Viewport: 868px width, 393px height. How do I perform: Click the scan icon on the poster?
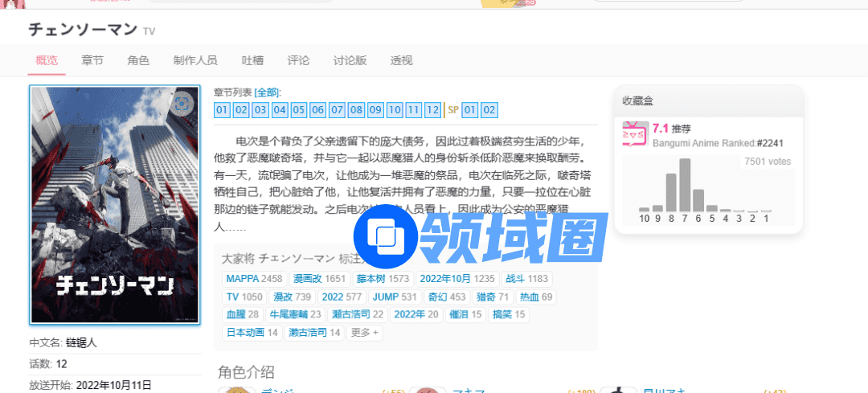(x=182, y=104)
